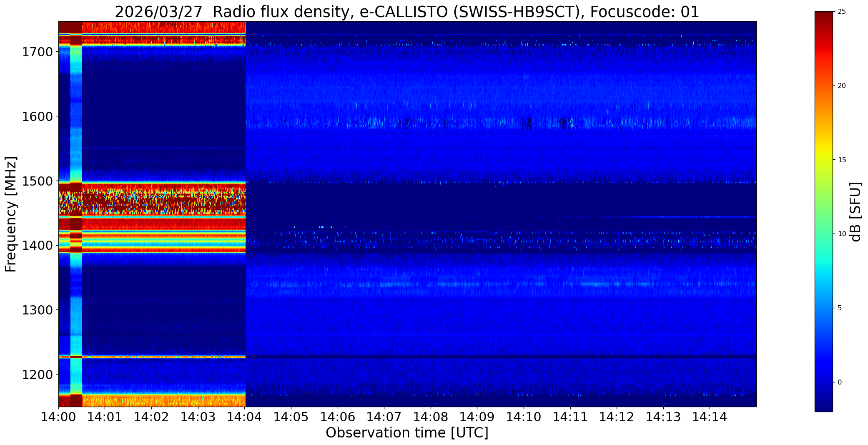Click the 14:13 time tick label
The width and height of the screenshot is (868, 445).
click(663, 417)
